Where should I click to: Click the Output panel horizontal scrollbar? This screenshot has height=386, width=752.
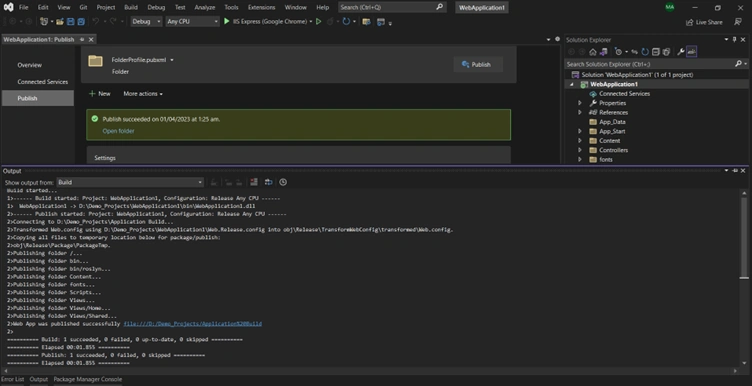[x=370, y=371]
